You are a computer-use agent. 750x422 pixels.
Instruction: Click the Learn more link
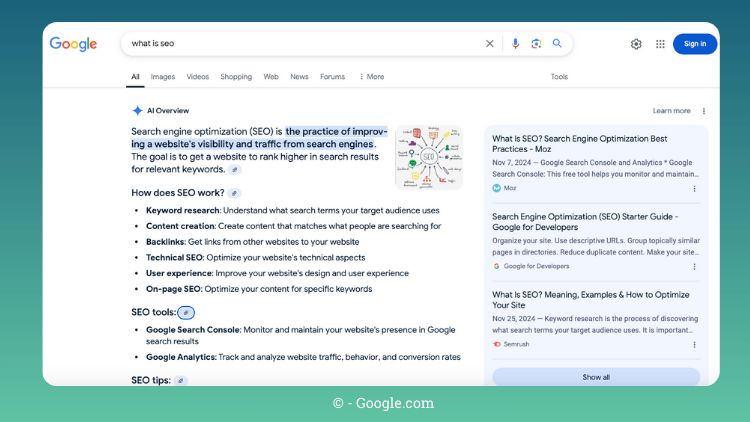672,111
